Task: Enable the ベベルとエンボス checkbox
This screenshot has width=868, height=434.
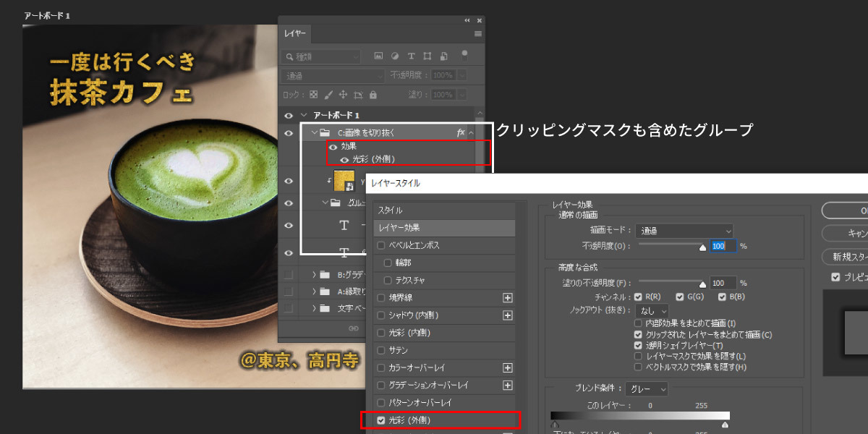Action: (381, 245)
